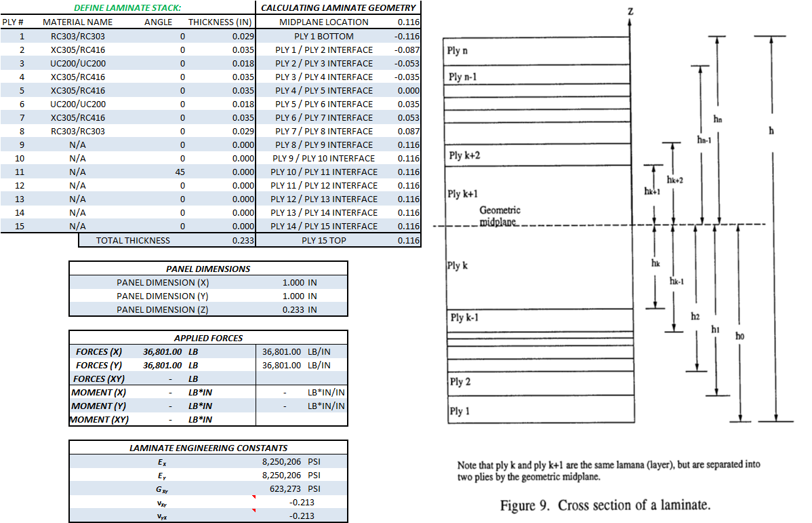
Task: Click the Define Laminate Stack header
Action: [x=127, y=7]
